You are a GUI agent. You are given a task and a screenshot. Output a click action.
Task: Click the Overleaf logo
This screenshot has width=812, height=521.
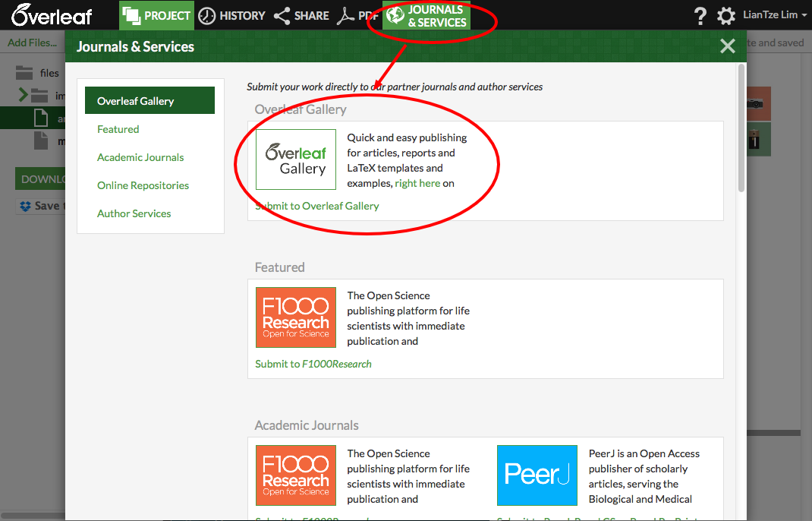tap(52, 15)
